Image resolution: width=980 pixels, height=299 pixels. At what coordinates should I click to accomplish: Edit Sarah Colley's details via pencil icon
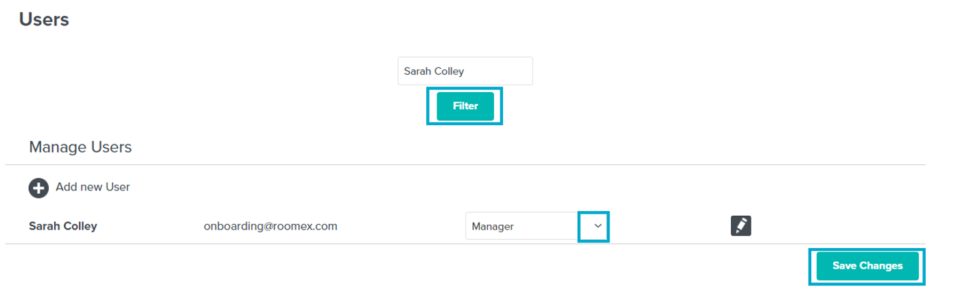coord(741,226)
